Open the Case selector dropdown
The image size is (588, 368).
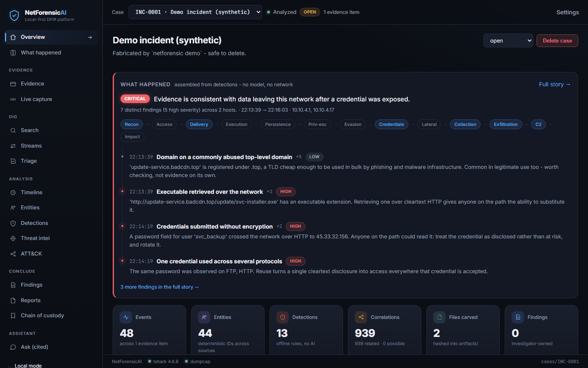coord(195,12)
